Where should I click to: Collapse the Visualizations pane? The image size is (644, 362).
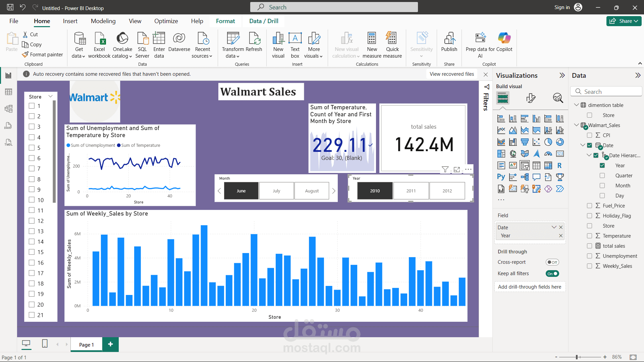click(x=562, y=75)
